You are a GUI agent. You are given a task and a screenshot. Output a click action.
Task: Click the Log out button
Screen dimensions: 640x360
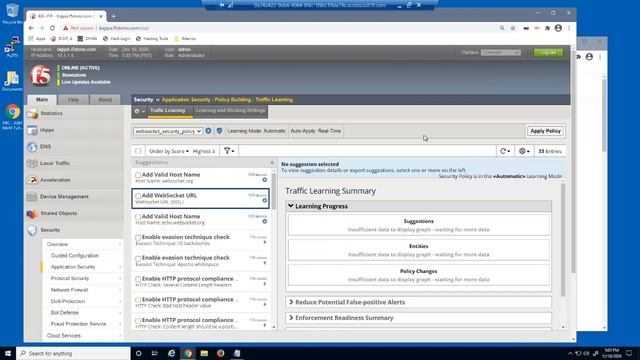548,52
